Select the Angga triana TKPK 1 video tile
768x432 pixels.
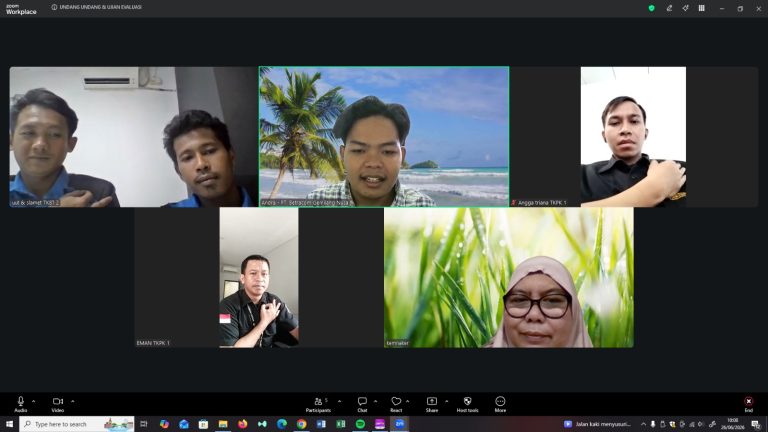(633, 137)
